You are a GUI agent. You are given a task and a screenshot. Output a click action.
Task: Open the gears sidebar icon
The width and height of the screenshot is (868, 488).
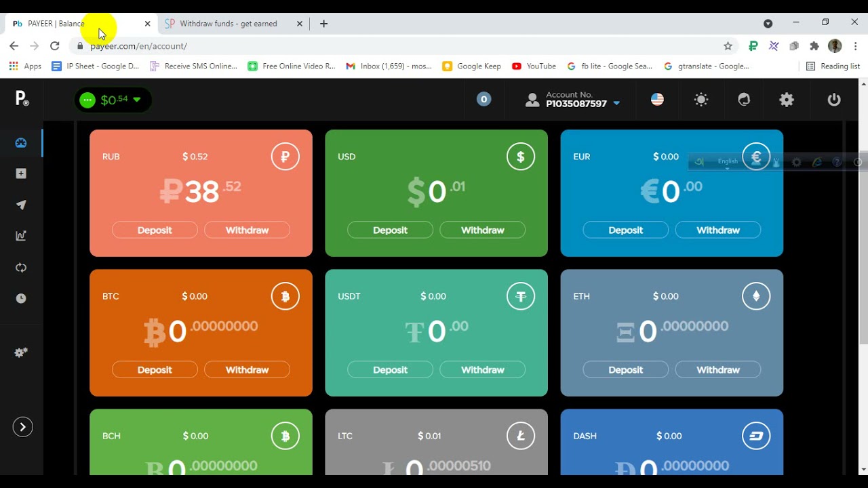point(21,352)
